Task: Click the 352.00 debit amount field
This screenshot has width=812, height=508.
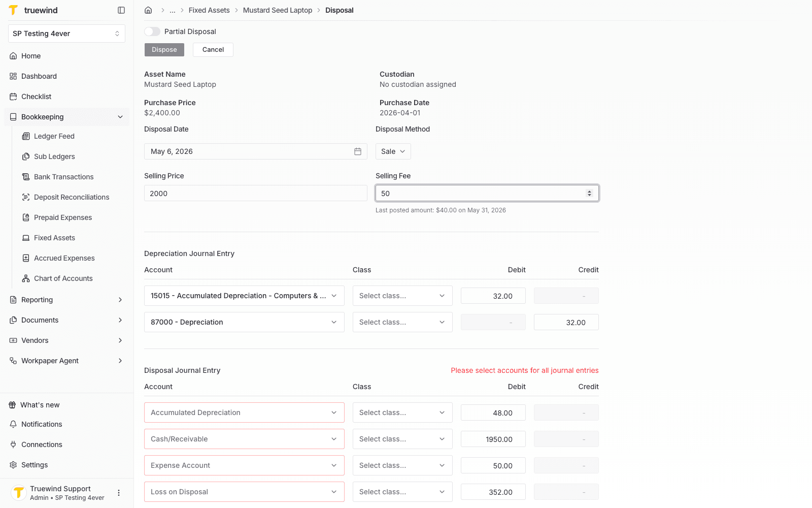Action: pos(493,492)
